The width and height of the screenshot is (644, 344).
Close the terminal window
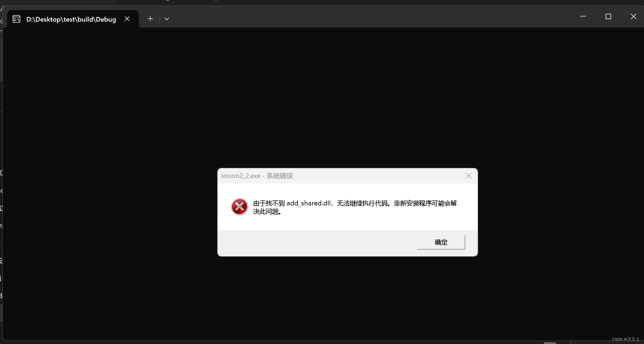(x=633, y=16)
